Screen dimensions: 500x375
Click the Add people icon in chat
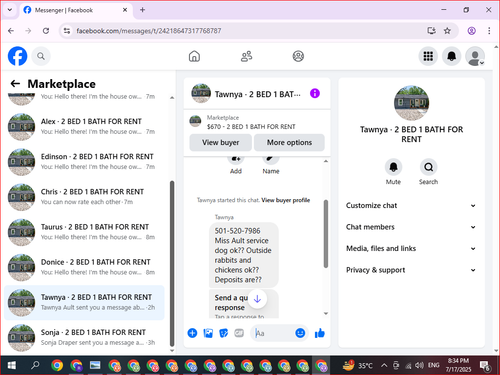(236, 160)
